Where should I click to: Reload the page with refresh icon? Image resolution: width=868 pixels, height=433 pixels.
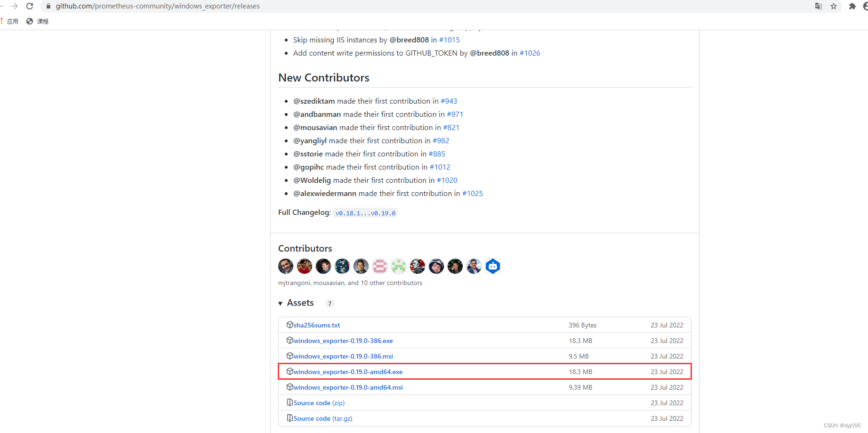[x=30, y=6]
